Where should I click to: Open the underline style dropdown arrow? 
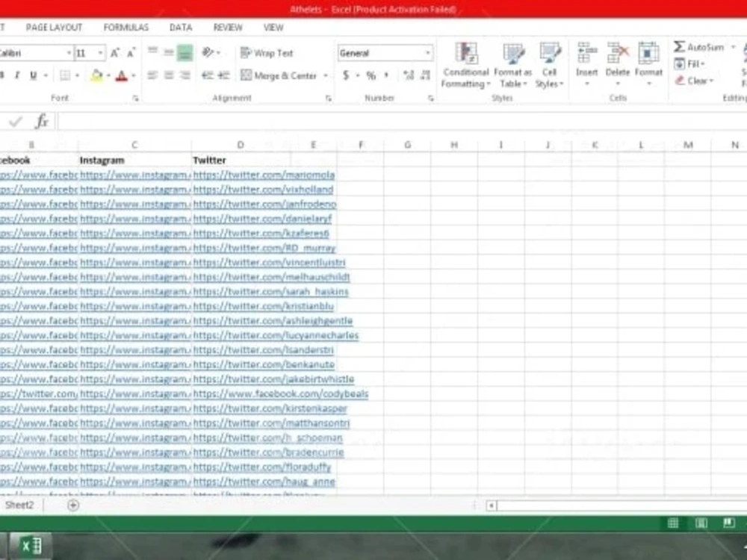[46, 75]
